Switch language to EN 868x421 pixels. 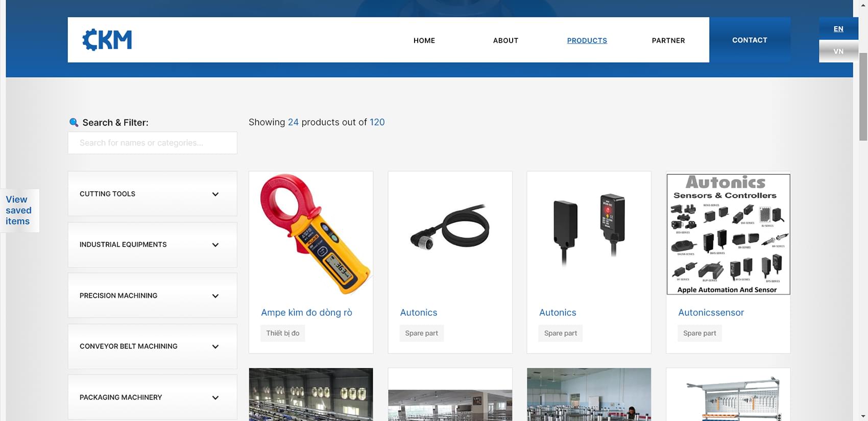pos(838,29)
